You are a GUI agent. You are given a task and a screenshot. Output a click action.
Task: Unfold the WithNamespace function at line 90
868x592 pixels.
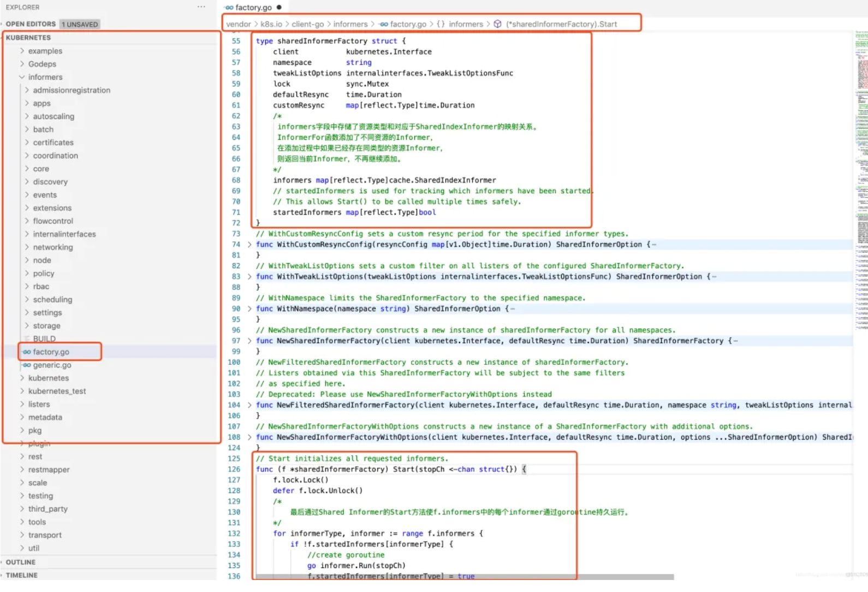click(x=249, y=309)
